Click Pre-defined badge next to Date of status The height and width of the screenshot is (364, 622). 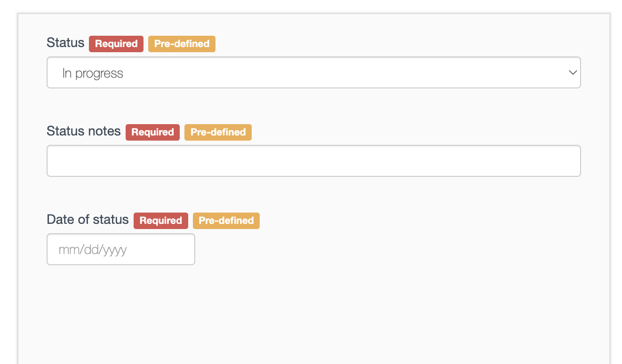point(226,221)
